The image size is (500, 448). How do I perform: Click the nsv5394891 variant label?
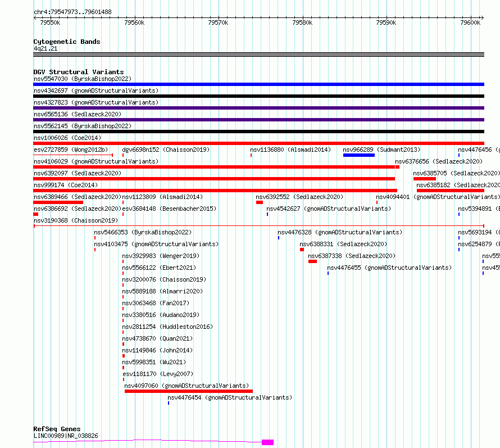coord(479,209)
